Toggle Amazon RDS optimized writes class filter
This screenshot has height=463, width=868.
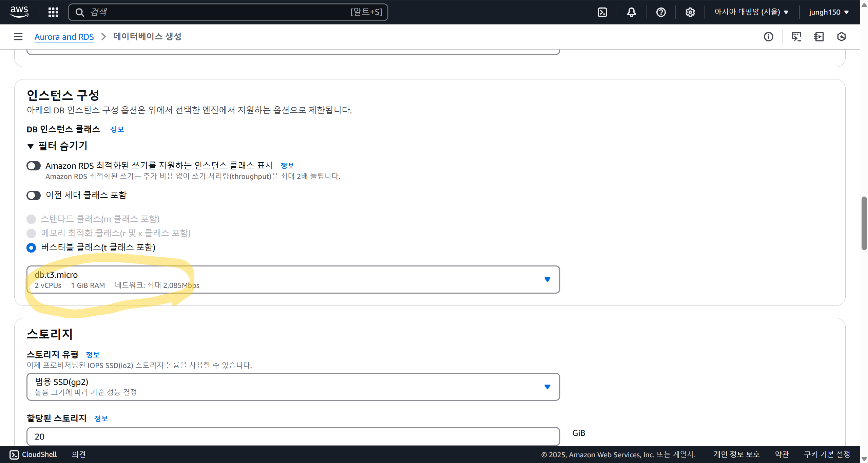34,166
